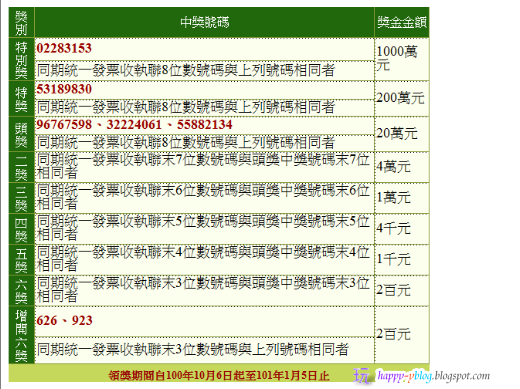Image resolution: width=520 pixels, height=389 pixels.
Task: Click the first prize number 32224061
Action: coord(134,125)
